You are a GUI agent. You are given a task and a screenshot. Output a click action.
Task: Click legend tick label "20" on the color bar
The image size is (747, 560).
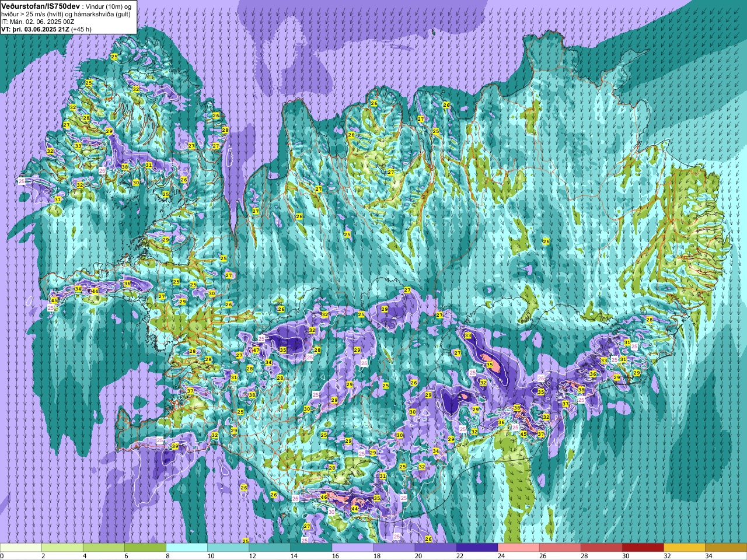[x=418, y=556]
